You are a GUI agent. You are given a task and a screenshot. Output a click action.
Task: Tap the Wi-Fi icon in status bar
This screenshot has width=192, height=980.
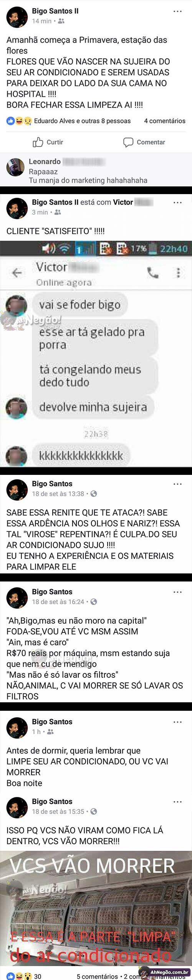(x=65, y=249)
